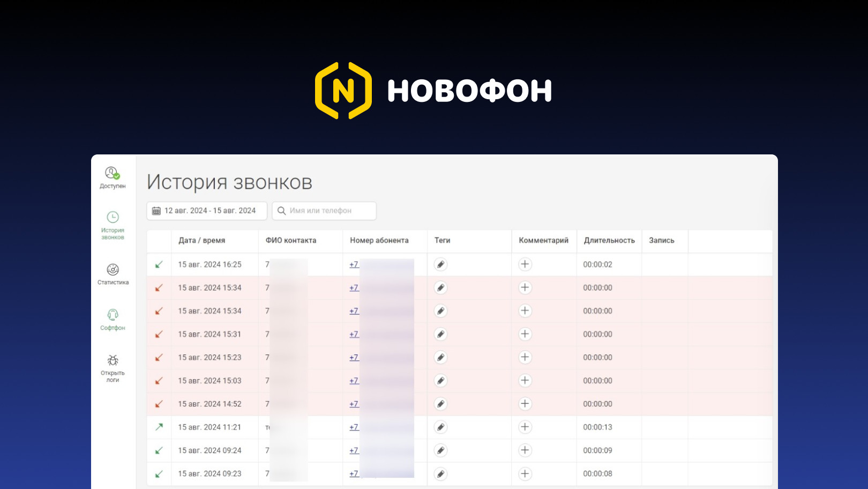The height and width of the screenshot is (489, 868).
Task: Click the Теги column header
Action: tap(442, 240)
